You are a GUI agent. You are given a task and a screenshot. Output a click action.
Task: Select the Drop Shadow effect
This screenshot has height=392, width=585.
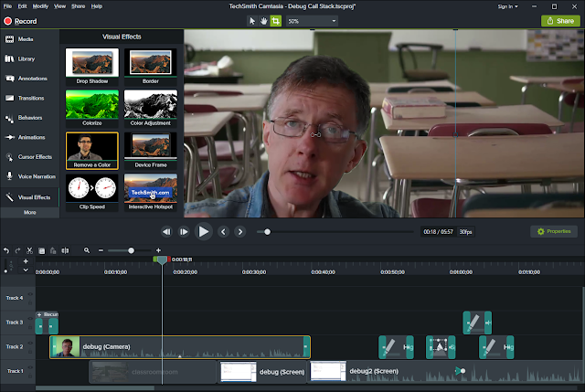(92, 67)
